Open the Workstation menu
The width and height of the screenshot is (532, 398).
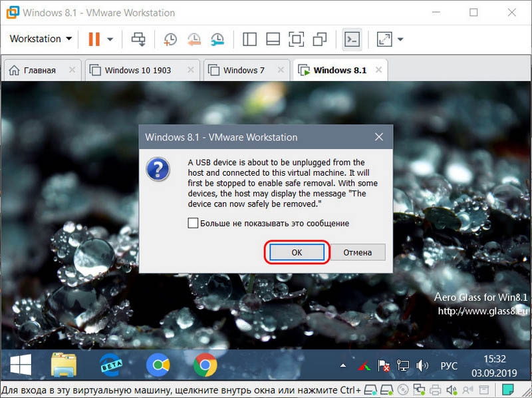coord(41,39)
